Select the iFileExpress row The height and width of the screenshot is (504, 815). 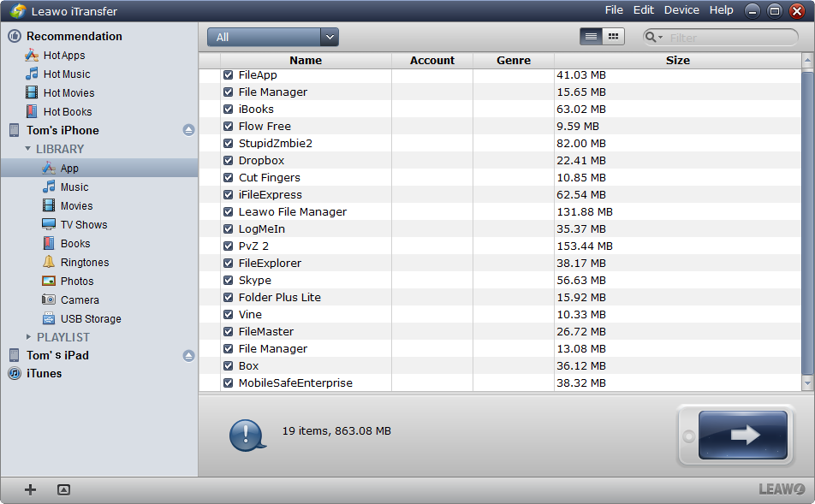[500, 195]
